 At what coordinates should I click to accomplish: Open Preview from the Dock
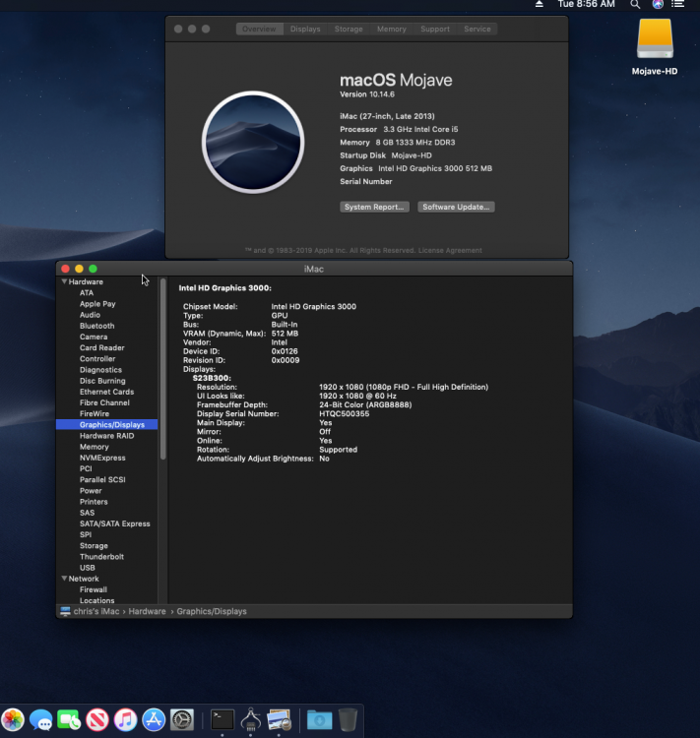tap(279, 719)
